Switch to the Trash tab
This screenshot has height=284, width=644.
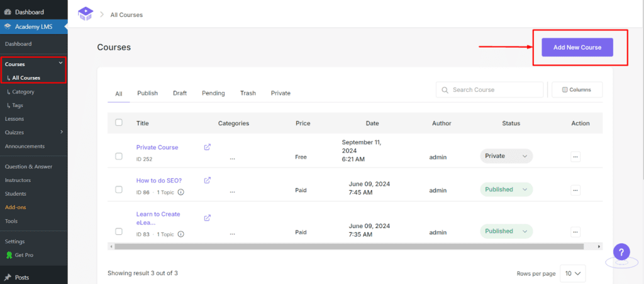click(248, 93)
